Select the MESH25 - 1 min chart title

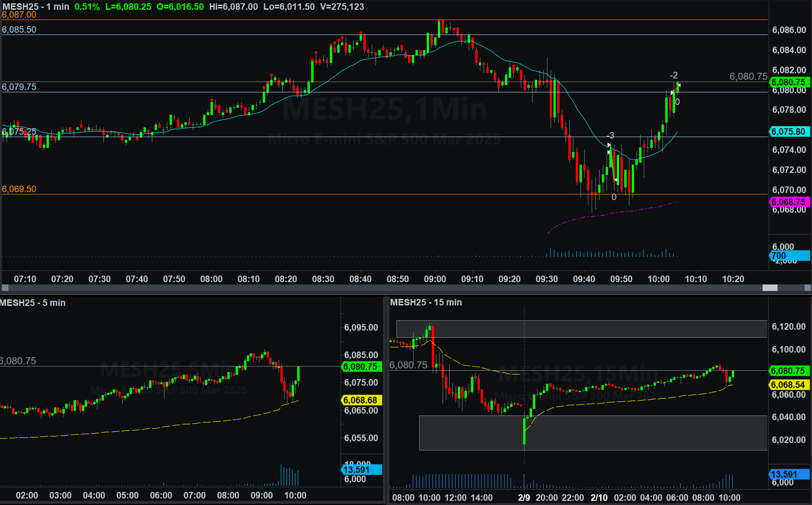(x=36, y=7)
